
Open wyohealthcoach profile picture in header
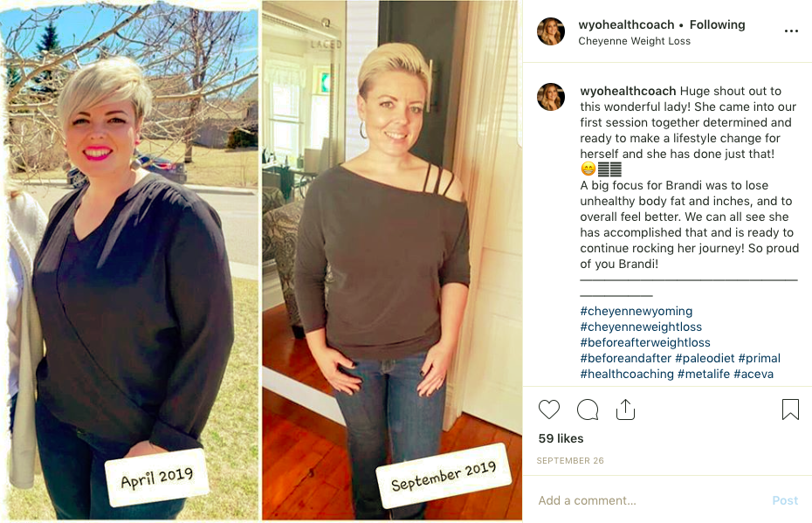[x=551, y=31]
